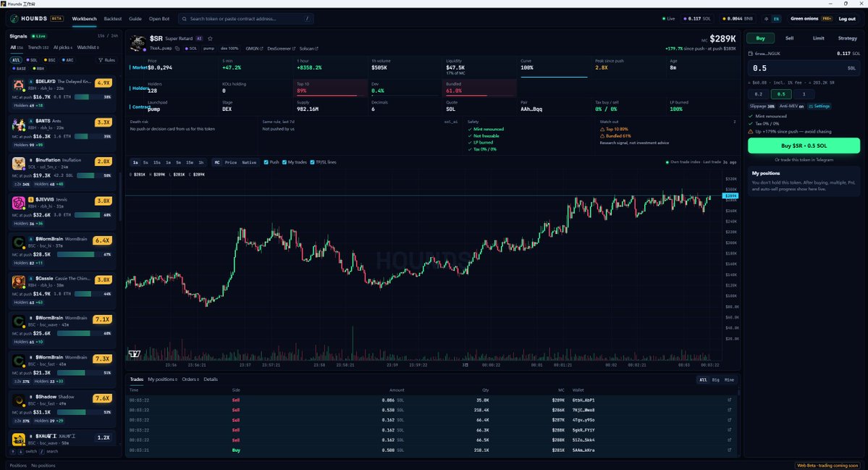Filter signals by BASE chain
The width and height of the screenshot is (868, 470).
click(x=19, y=69)
